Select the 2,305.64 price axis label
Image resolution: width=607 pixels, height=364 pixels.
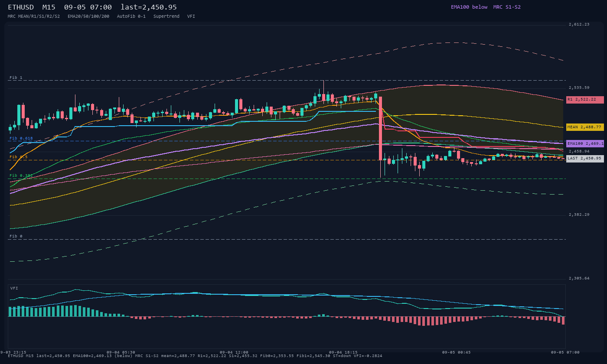579,279
